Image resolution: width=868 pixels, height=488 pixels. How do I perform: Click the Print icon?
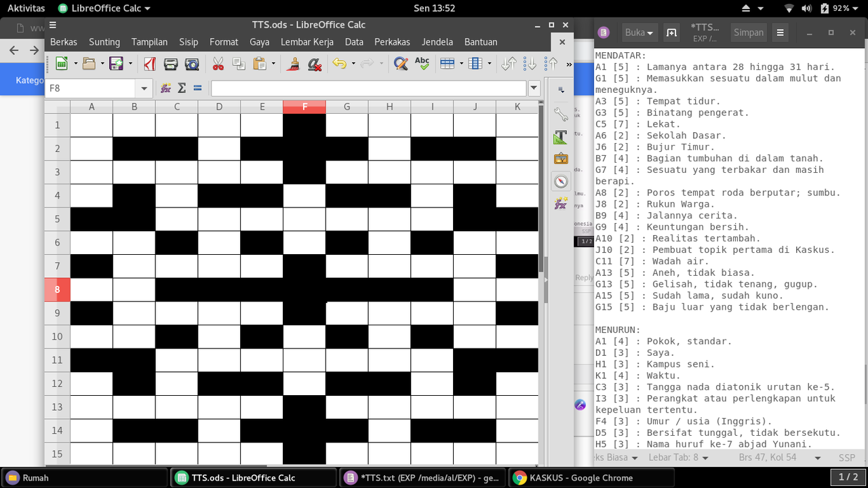pos(171,64)
